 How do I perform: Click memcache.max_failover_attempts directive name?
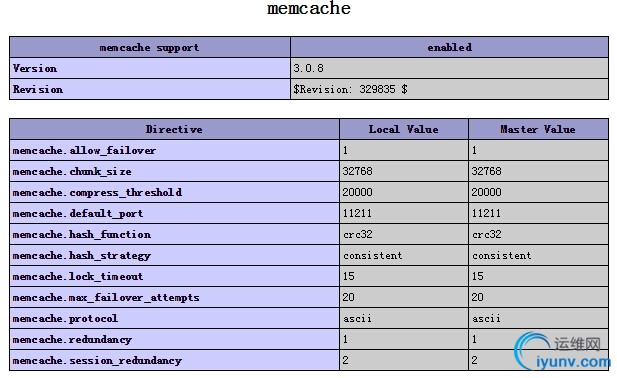coord(106,298)
